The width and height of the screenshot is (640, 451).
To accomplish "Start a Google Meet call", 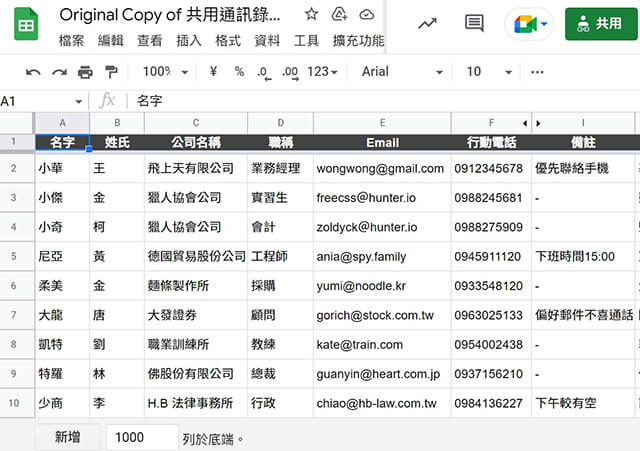I will [x=525, y=24].
